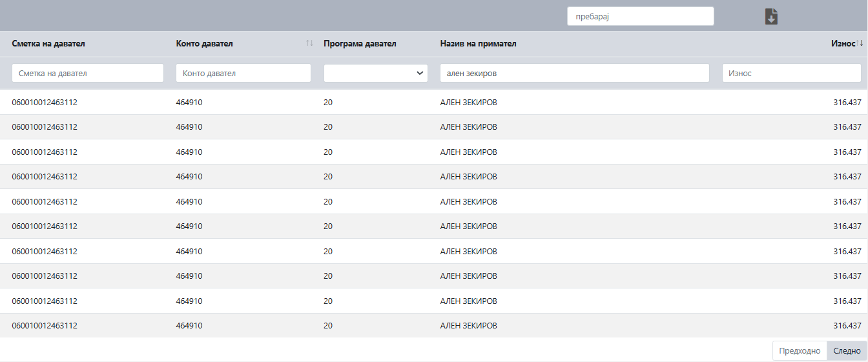Click 464910 in the fifth row
868x362 pixels.
(189, 201)
